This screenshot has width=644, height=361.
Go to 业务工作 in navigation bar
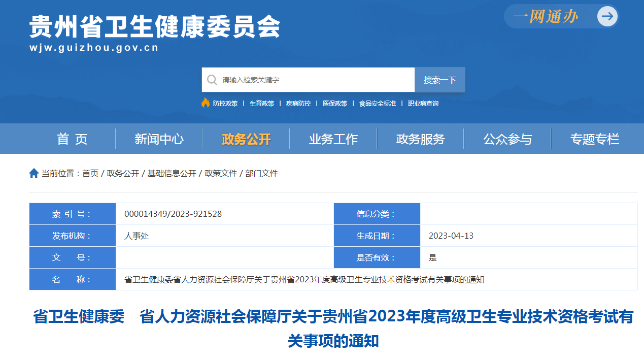(x=333, y=139)
